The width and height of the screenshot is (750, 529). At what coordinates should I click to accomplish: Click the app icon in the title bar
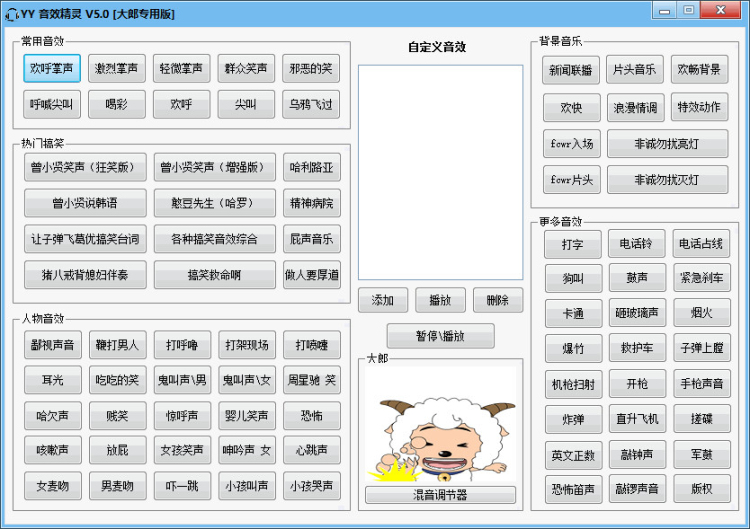pyautogui.click(x=12, y=13)
